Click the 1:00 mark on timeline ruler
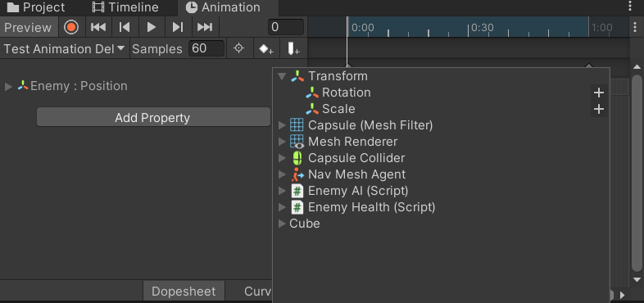This screenshot has height=303, width=644. (x=602, y=28)
